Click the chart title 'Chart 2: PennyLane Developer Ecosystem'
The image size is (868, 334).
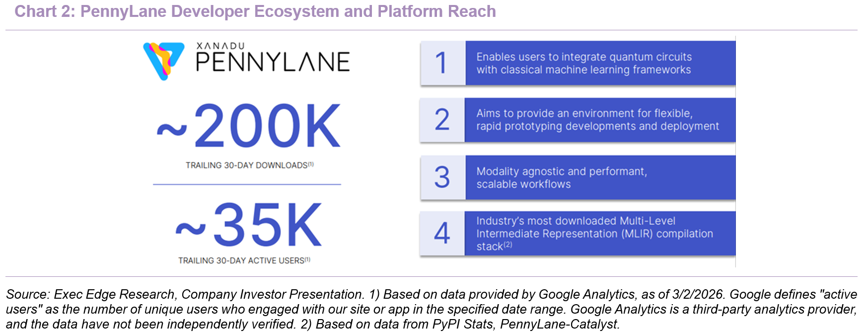255,11
